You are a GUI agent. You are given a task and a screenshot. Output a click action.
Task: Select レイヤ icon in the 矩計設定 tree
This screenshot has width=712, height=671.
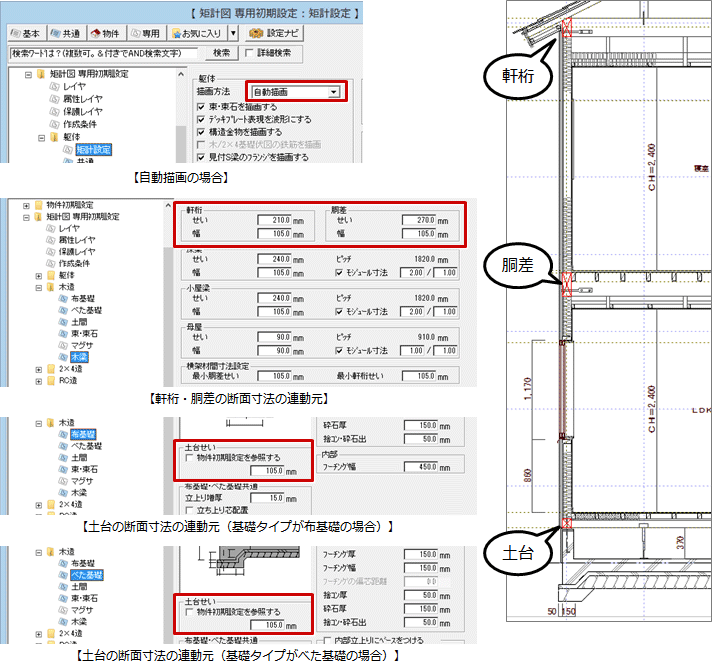54,86
